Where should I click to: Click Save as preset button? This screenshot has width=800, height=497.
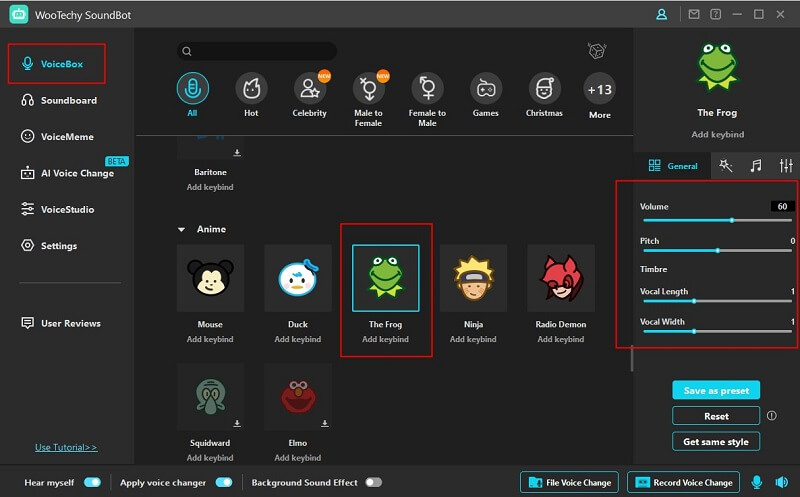tap(716, 390)
